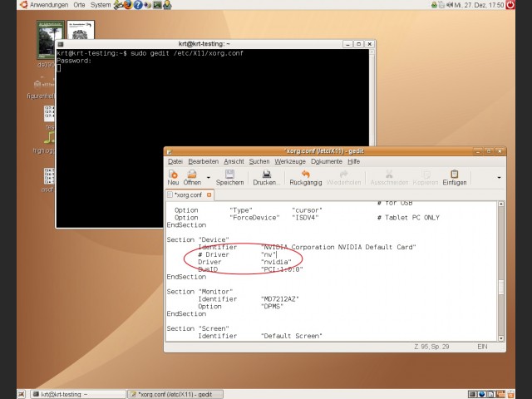Viewport: 532px width, 399px height.
Task: Open the Datei menu in gedit
Action: (175, 161)
